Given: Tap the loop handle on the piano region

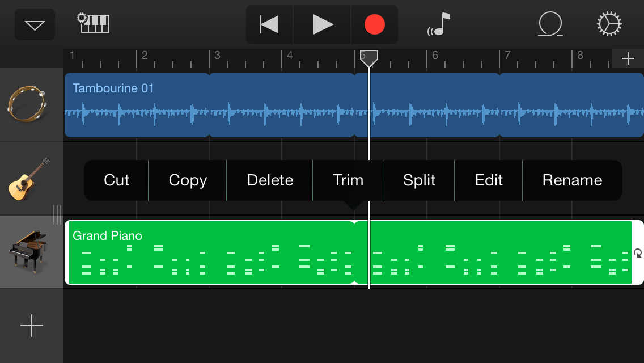Looking at the screenshot, I should point(637,253).
